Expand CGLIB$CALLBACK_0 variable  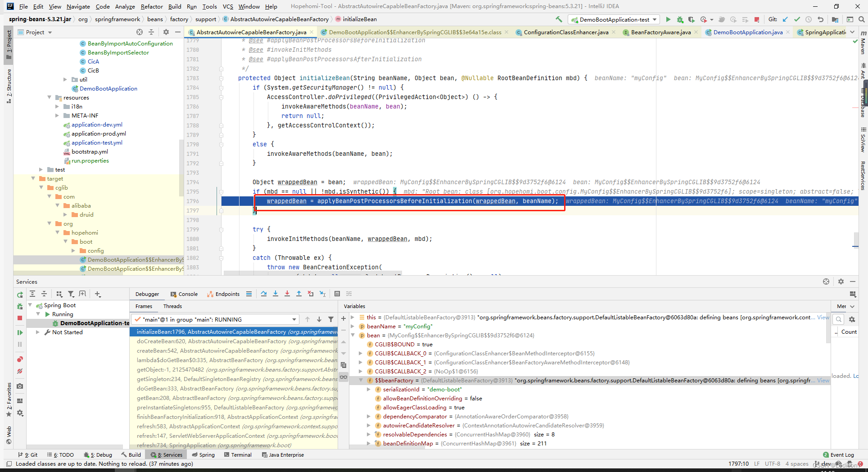pyautogui.click(x=361, y=353)
